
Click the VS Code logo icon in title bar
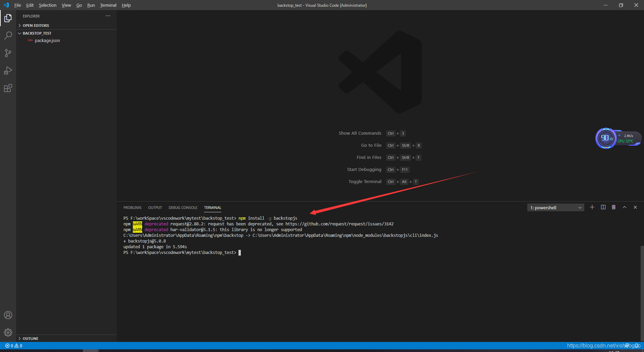[6, 5]
